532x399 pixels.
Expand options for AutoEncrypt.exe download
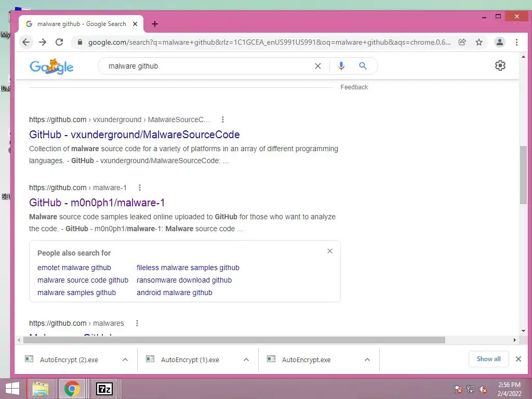tap(367, 360)
